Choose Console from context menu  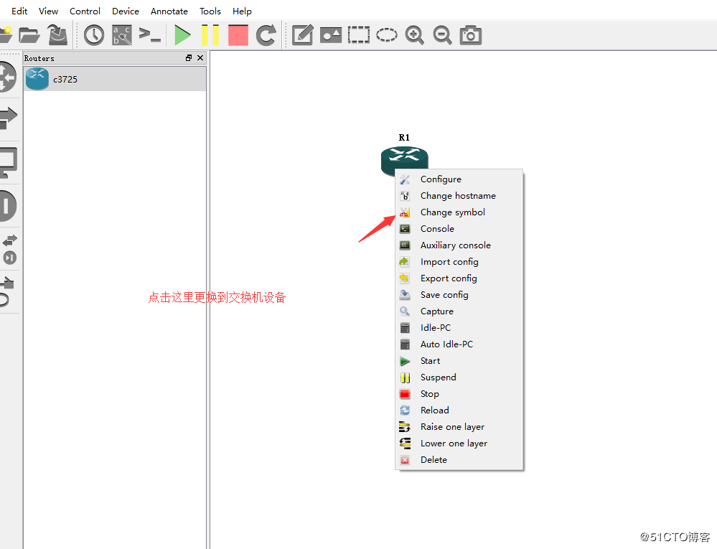pos(459,229)
